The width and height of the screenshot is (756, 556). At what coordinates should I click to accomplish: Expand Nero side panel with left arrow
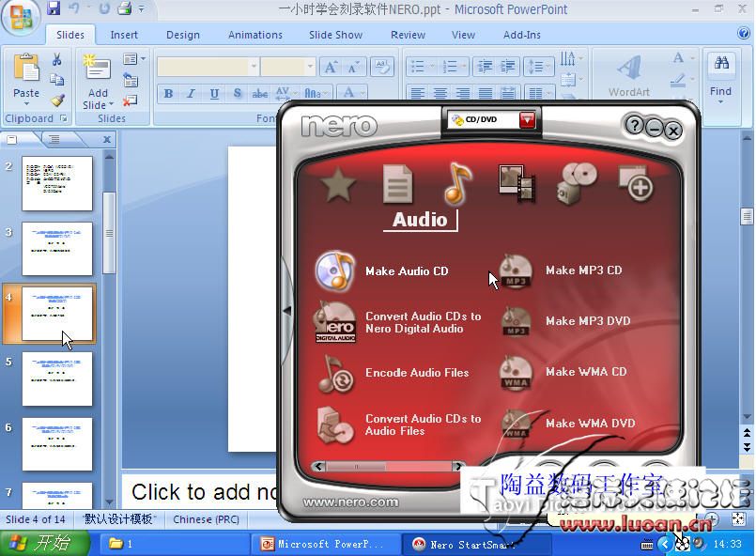pyautogui.click(x=286, y=311)
